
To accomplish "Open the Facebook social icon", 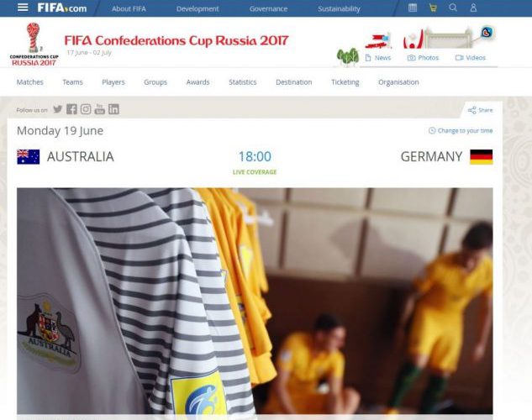I will (71, 109).
